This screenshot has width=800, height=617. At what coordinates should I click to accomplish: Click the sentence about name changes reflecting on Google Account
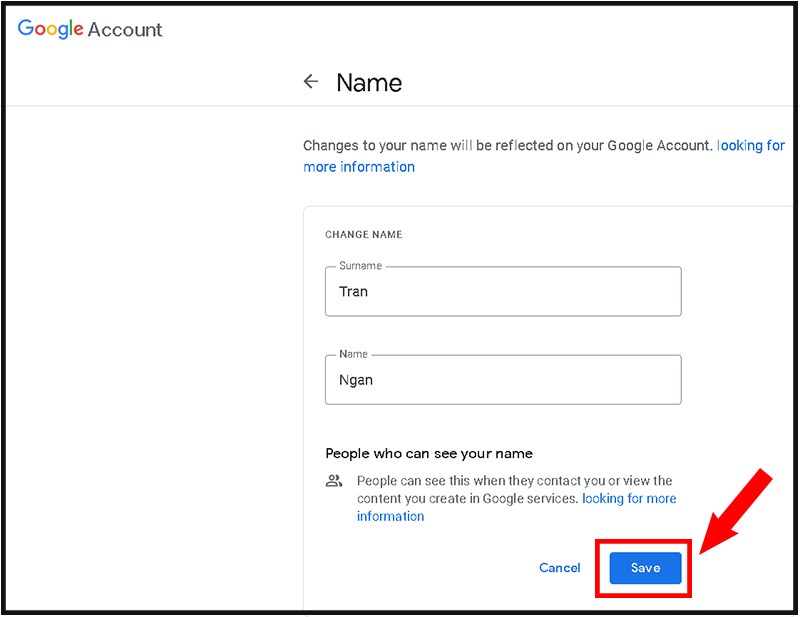[x=510, y=145]
